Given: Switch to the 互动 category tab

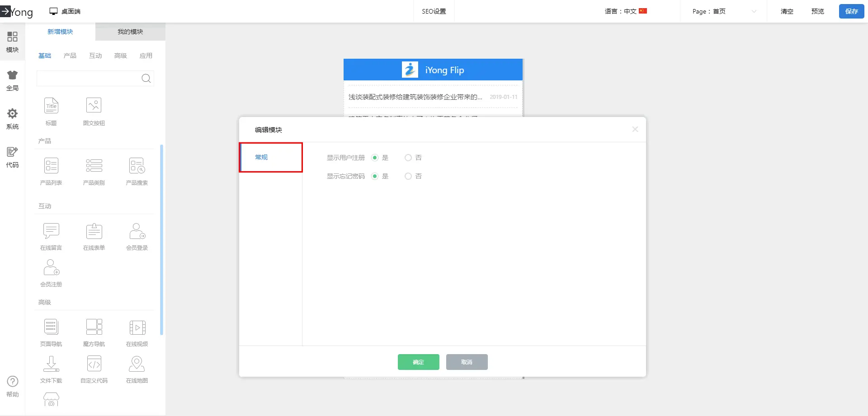Looking at the screenshot, I should pos(95,56).
